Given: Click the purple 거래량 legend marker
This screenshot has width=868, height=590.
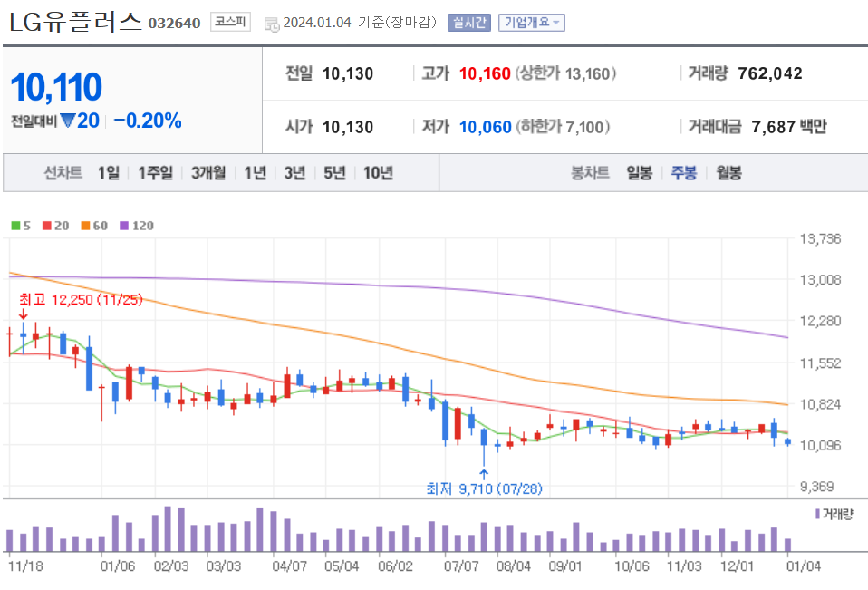Looking at the screenshot, I should [817, 514].
